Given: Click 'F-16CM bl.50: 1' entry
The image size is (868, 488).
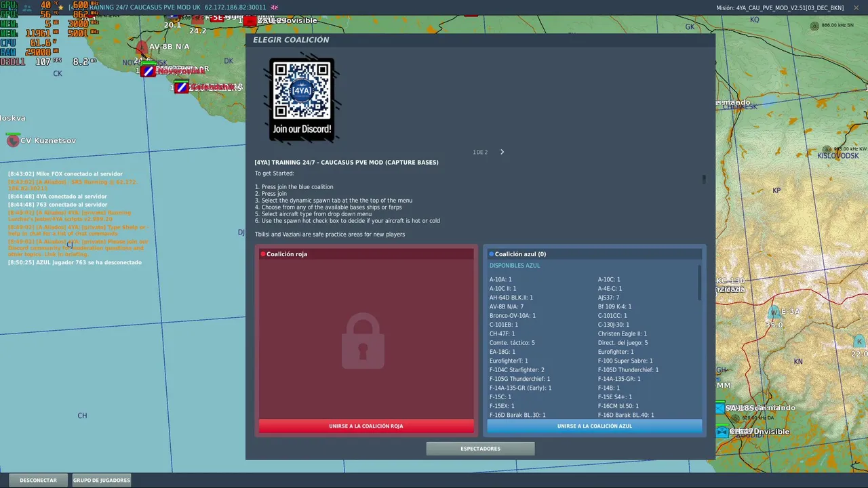Looking at the screenshot, I should 618,406.
